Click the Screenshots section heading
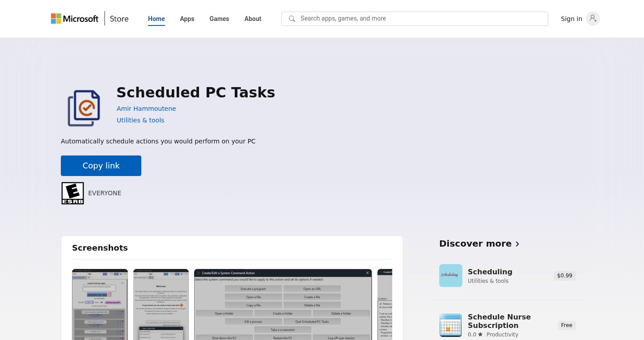 (x=100, y=248)
